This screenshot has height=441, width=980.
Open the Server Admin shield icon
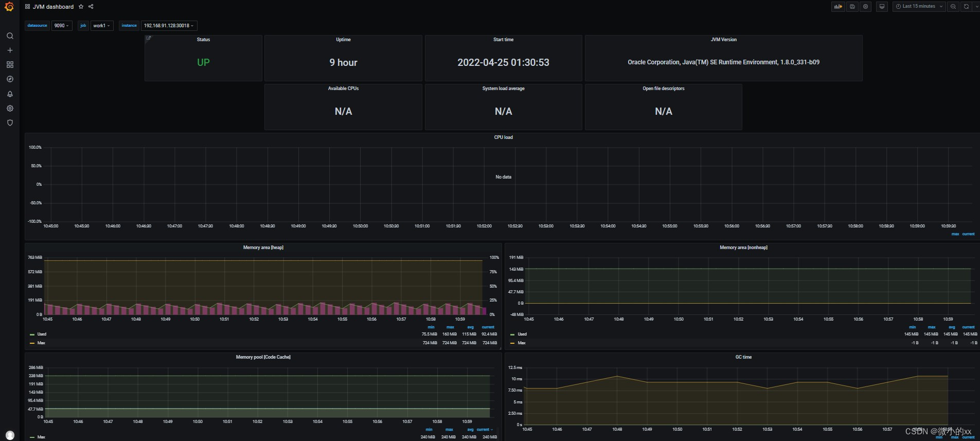10,123
